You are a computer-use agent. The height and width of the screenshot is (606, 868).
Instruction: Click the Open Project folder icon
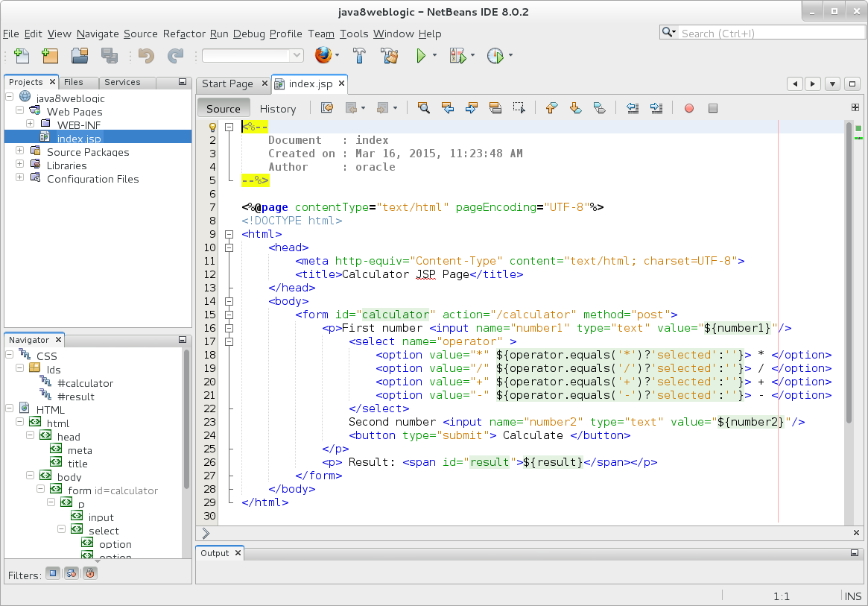(x=80, y=56)
